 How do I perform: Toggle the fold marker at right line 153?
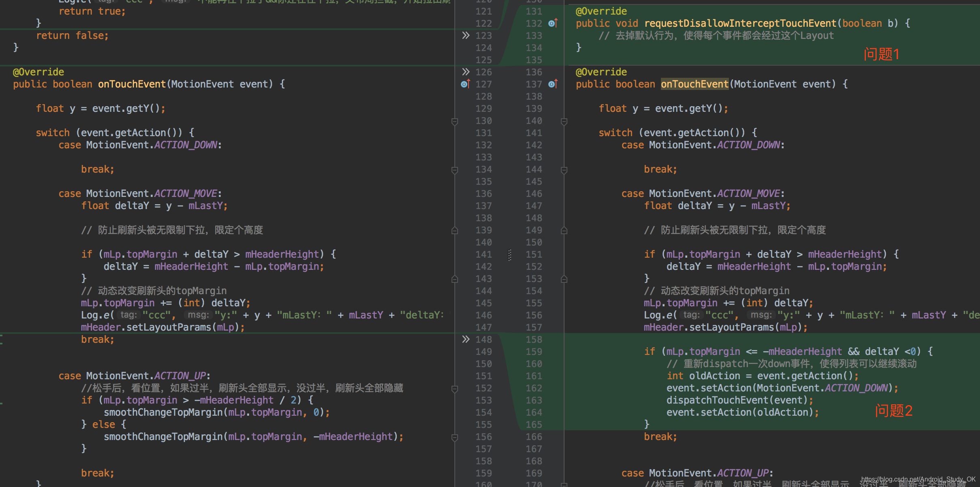564,279
